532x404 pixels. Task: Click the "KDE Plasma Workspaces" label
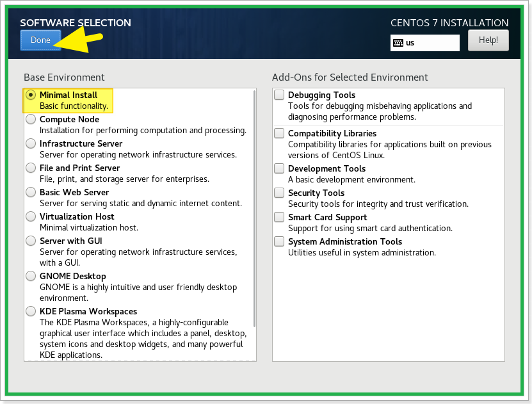coord(88,311)
